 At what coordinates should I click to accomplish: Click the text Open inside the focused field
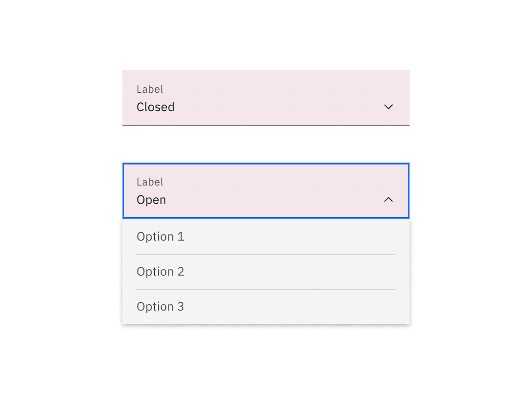click(151, 199)
